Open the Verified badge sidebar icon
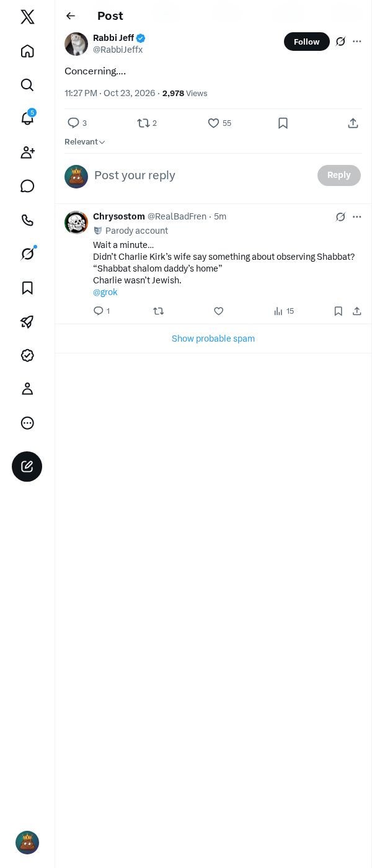 27,355
